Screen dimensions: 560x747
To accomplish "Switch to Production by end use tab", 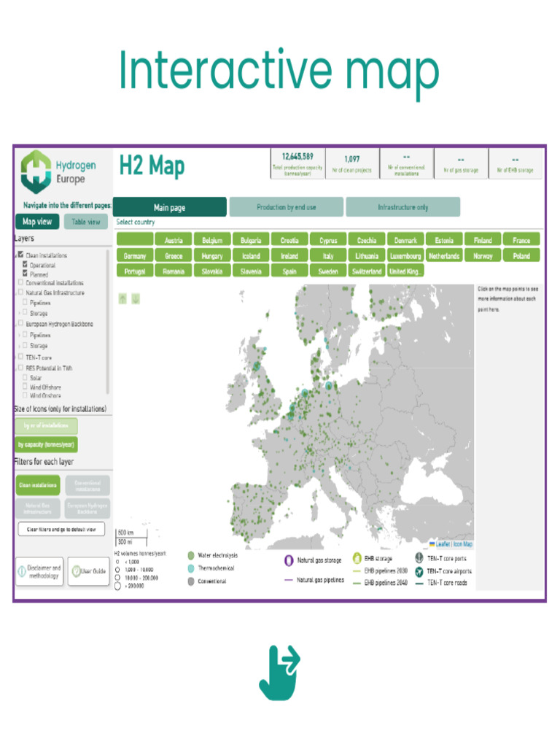I will pos(286,207).
